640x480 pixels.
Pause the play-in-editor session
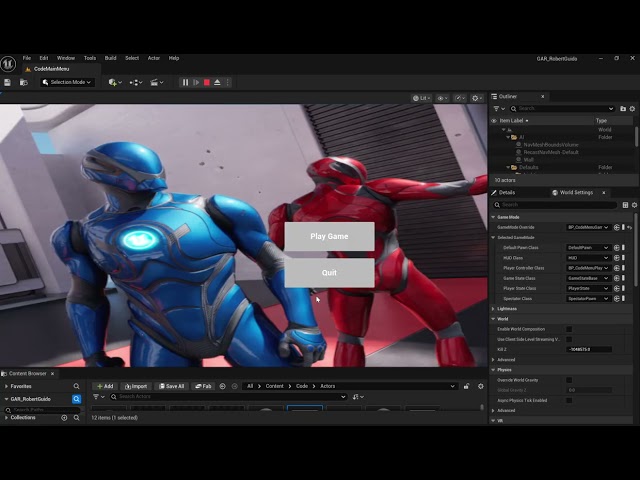[185, 82]
